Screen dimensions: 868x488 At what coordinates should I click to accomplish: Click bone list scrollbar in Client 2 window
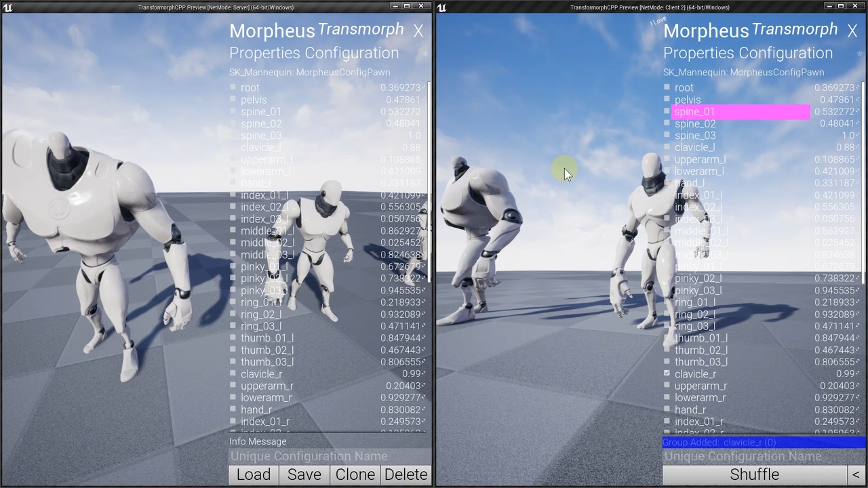click(x=863, y=183)
